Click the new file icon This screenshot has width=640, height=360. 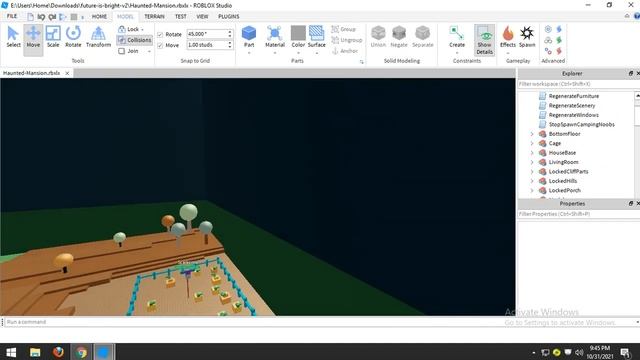coord(30,17)
